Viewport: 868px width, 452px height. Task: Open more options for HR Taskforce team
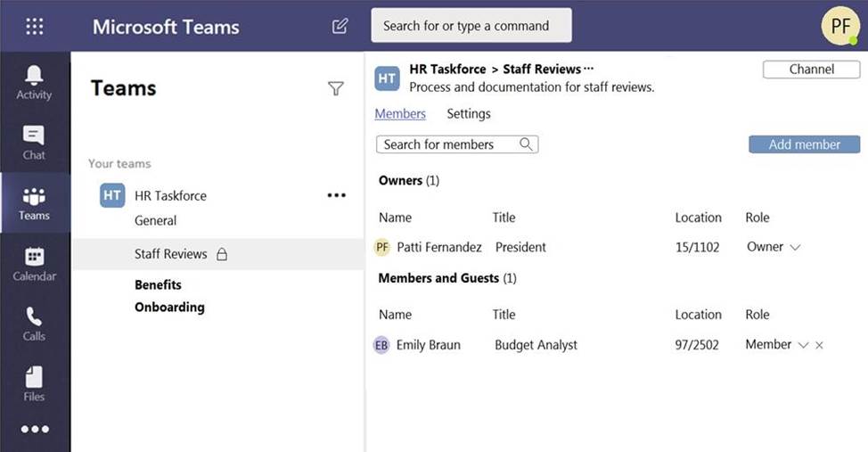(x=336, y=195)
